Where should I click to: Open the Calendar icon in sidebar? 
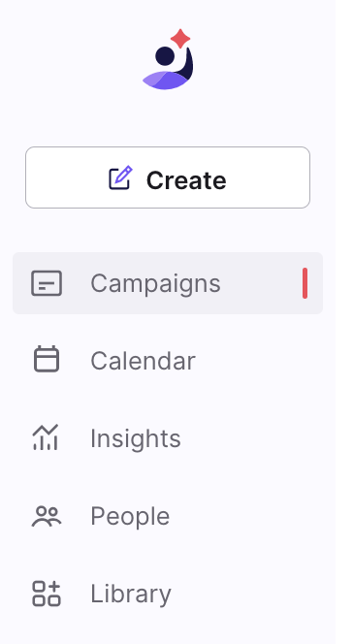click(x=47, y=360)
